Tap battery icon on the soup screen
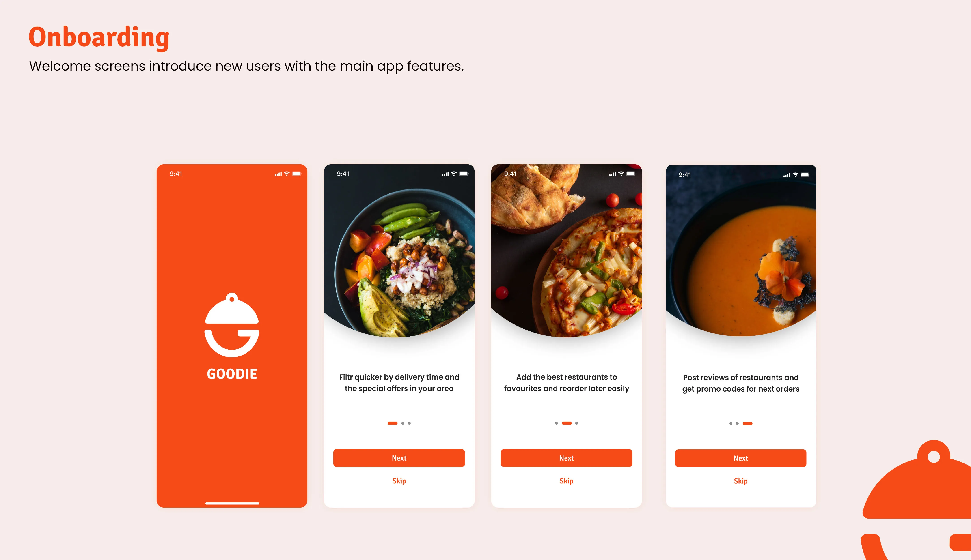Screen dimensions: 971x560 (x=805, y=175)
